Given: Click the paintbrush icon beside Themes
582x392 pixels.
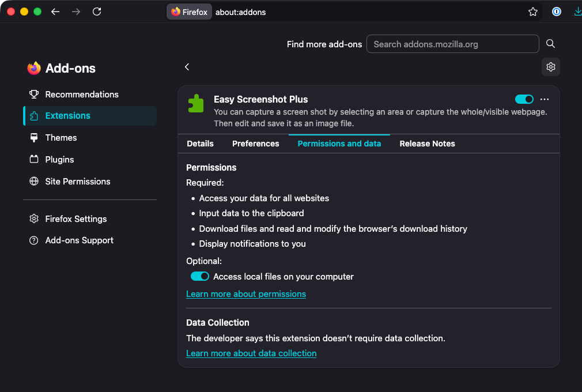Looking at the screenshot, I should 34,138.
